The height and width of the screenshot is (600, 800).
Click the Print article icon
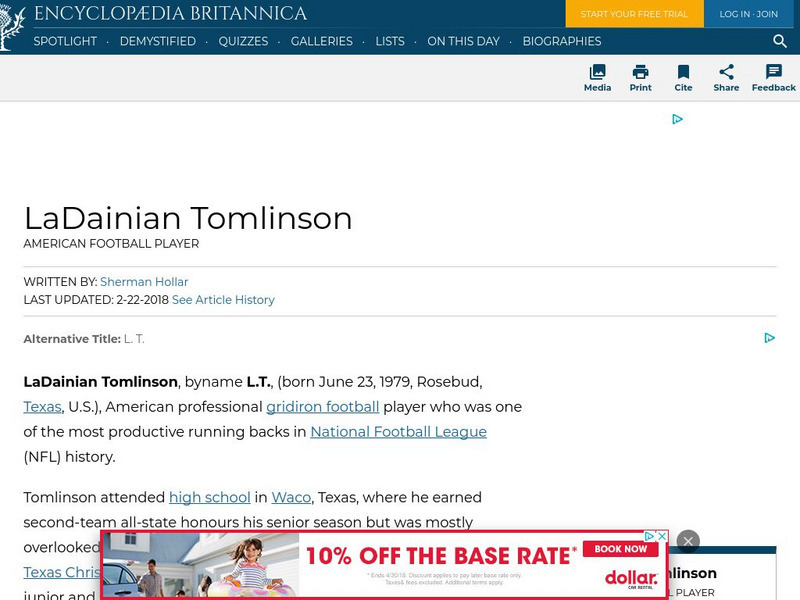640,72
